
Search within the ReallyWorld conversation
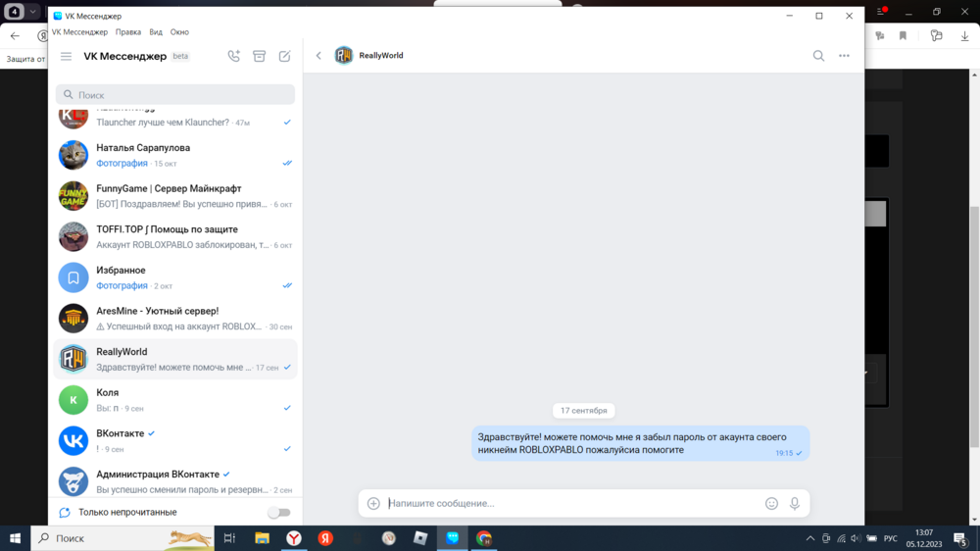[x=818, y=56]
